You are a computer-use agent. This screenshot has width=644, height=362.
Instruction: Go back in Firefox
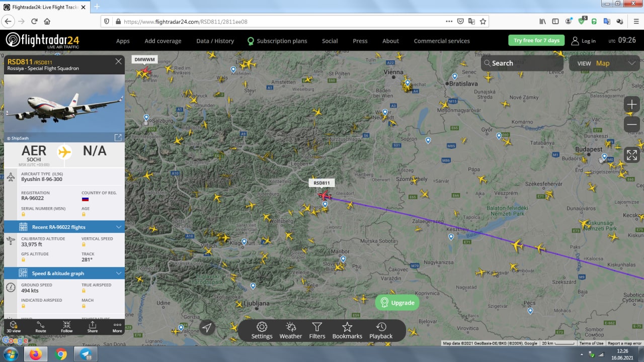[x=8, y=22]
